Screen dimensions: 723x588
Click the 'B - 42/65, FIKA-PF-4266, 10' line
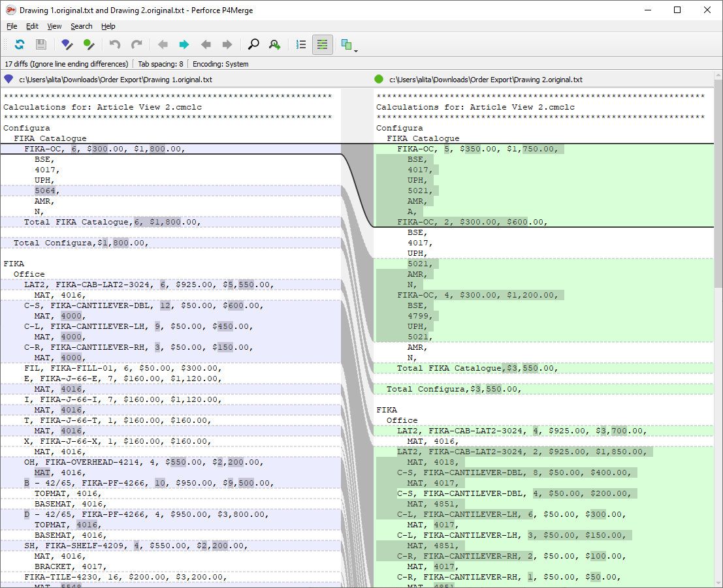(150, 483)
